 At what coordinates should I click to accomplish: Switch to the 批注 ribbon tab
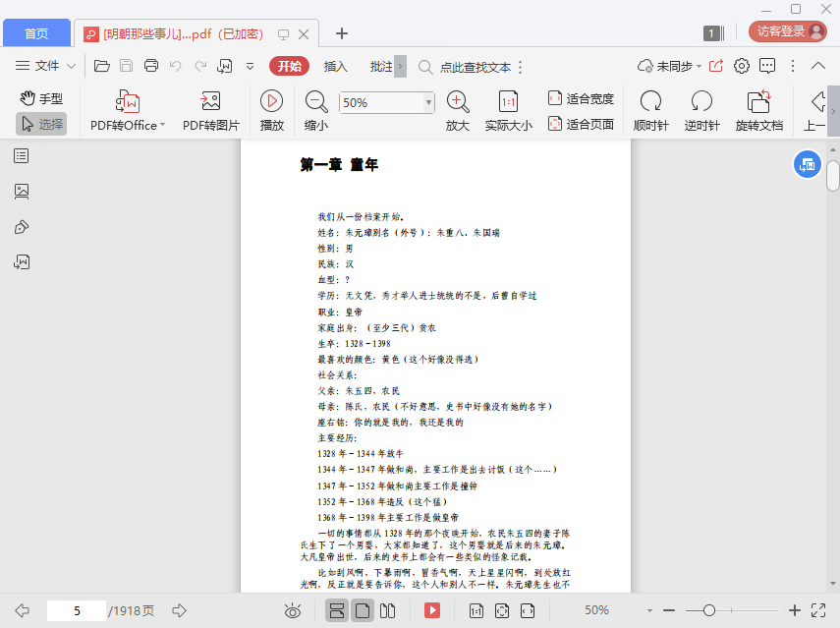(381, 67)
